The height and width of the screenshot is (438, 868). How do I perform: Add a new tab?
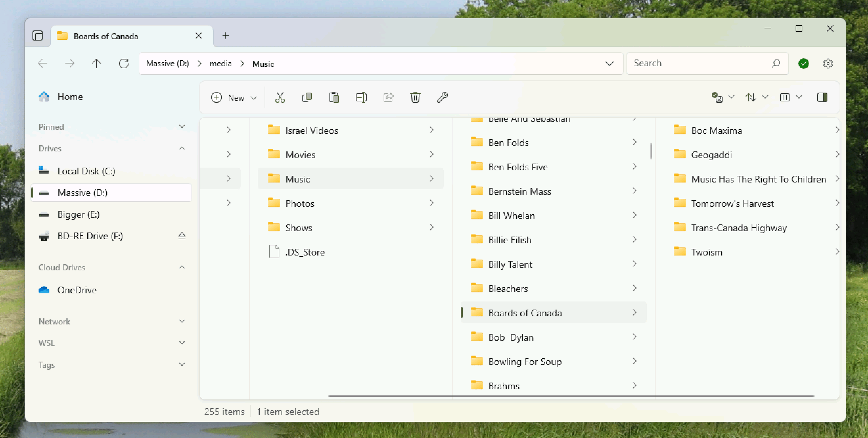[226, 36]
